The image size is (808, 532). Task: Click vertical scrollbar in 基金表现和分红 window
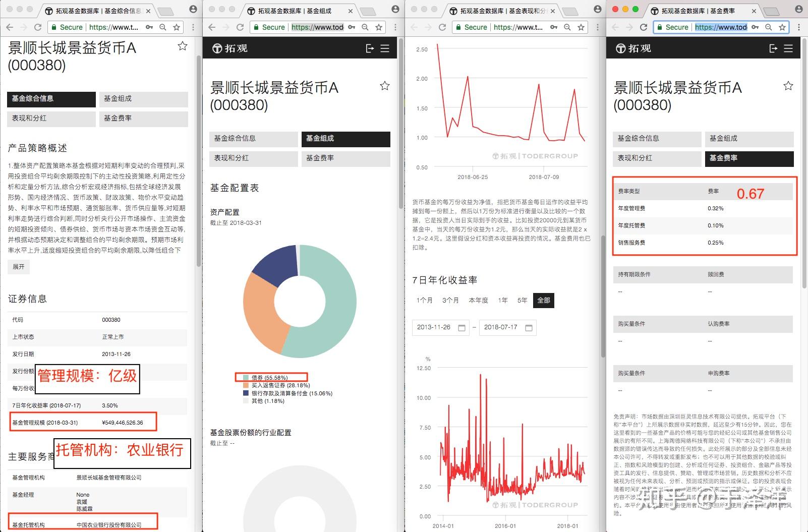tap(602, 295)
